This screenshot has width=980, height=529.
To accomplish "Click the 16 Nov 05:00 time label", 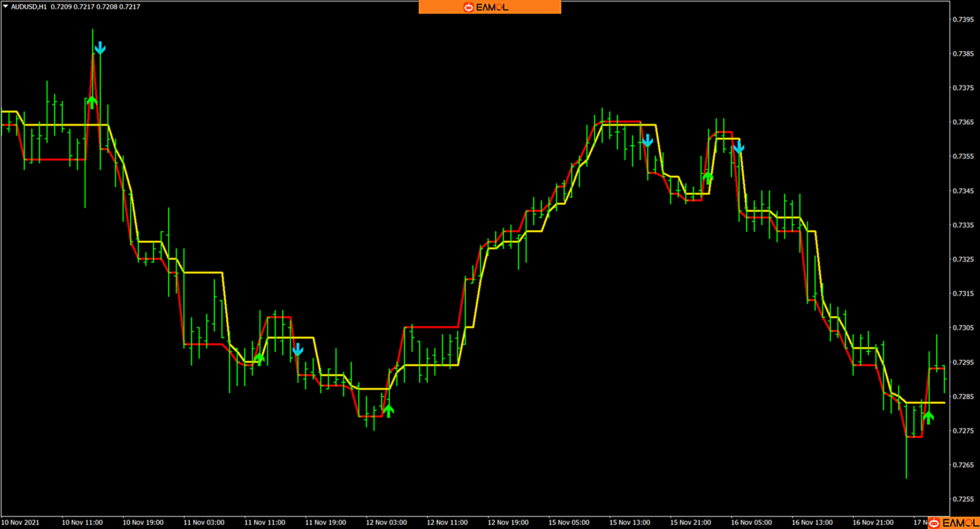I will pos(751,522).
